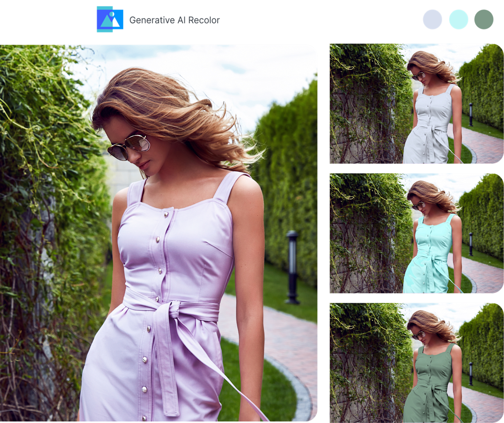This screenshot has width=504, height=423.
Task: Click the Generative AI Recolor logo icon
Action: pos(110,19)
